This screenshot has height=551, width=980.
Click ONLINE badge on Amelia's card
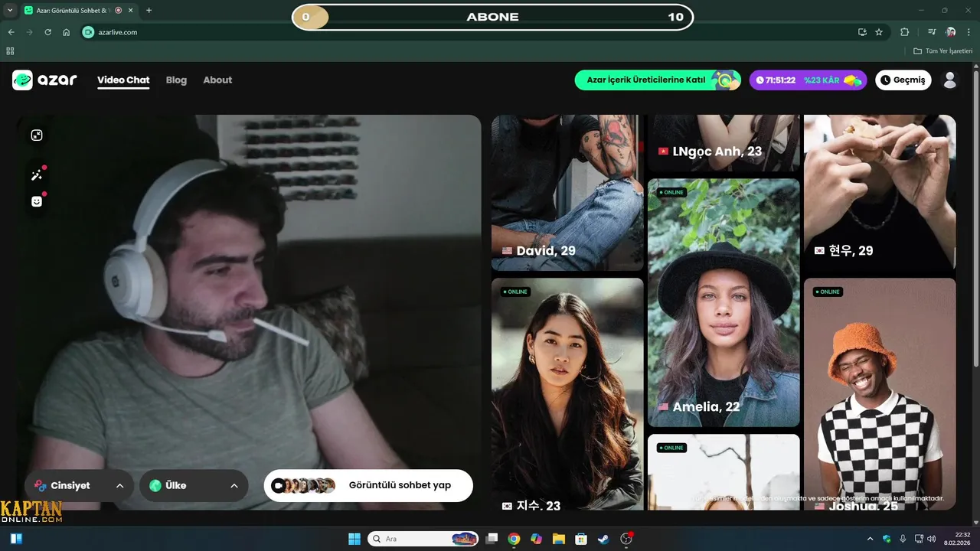[671, 192]
